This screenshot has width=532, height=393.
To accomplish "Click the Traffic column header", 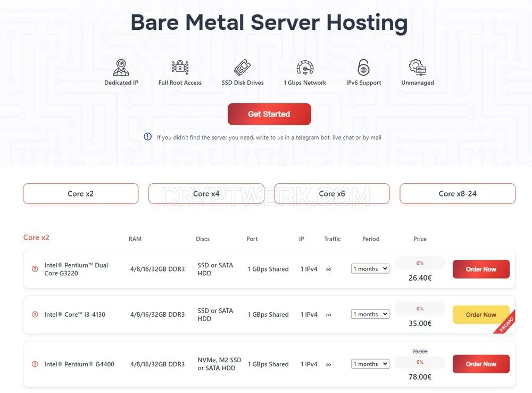I will [x=332, y=239].
